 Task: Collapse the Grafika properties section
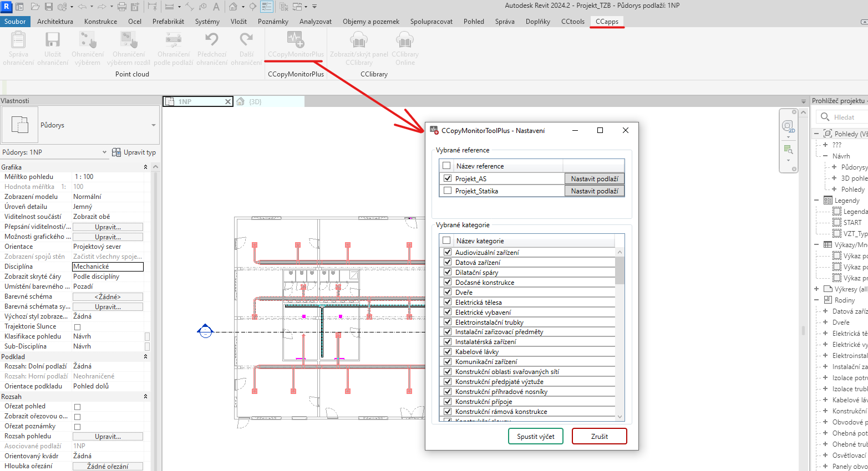tap(146, 167)
